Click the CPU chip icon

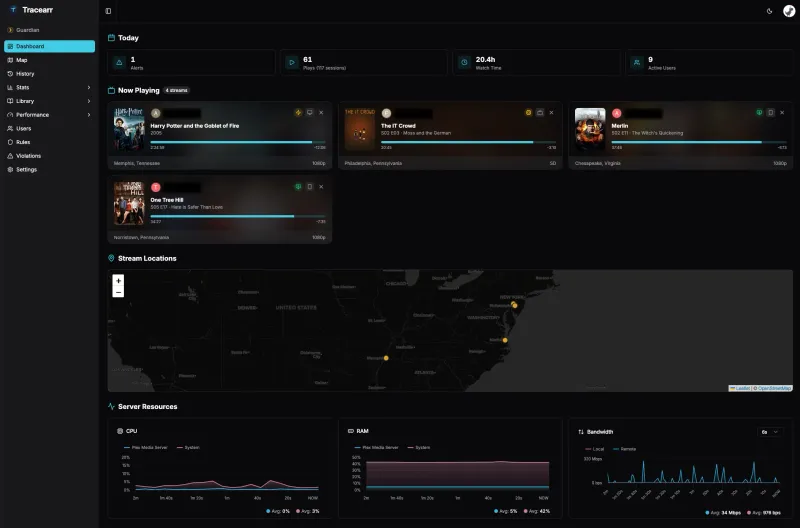coord(120,431)
